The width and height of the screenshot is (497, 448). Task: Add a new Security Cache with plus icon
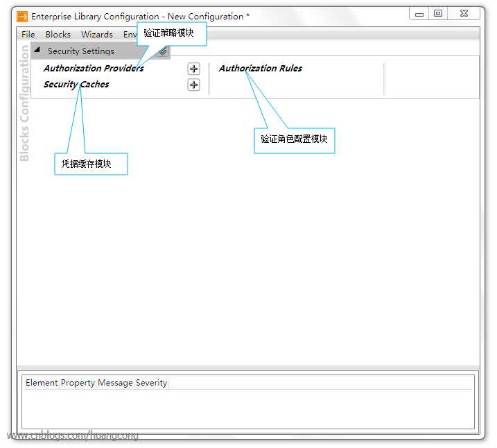[193, 85]
